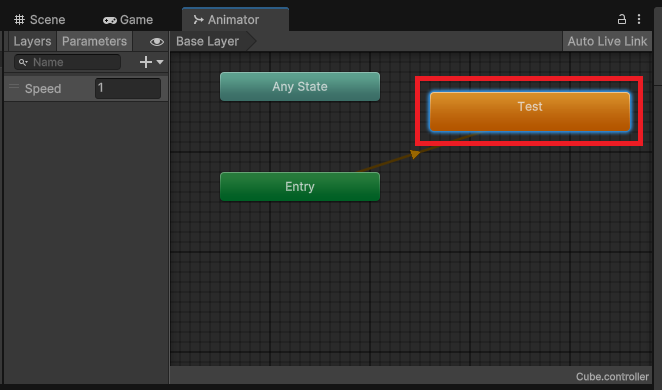
Task: Select the orange Test state node
Action: point(530,112)
